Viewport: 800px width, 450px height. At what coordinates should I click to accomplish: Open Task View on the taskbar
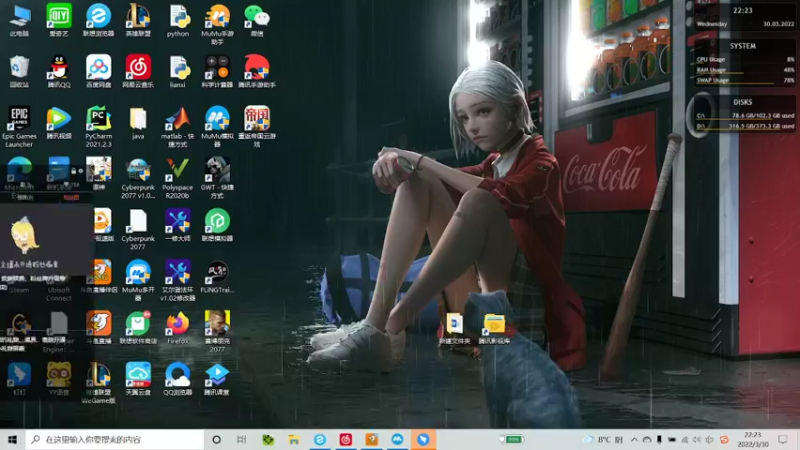pyautogui.click(x=241, y=439)
